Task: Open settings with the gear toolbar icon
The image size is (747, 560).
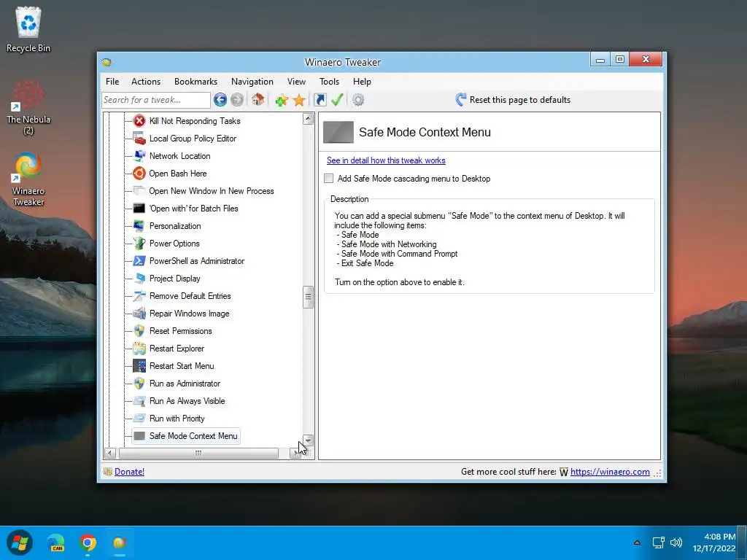Action: [x=358, y=100]
